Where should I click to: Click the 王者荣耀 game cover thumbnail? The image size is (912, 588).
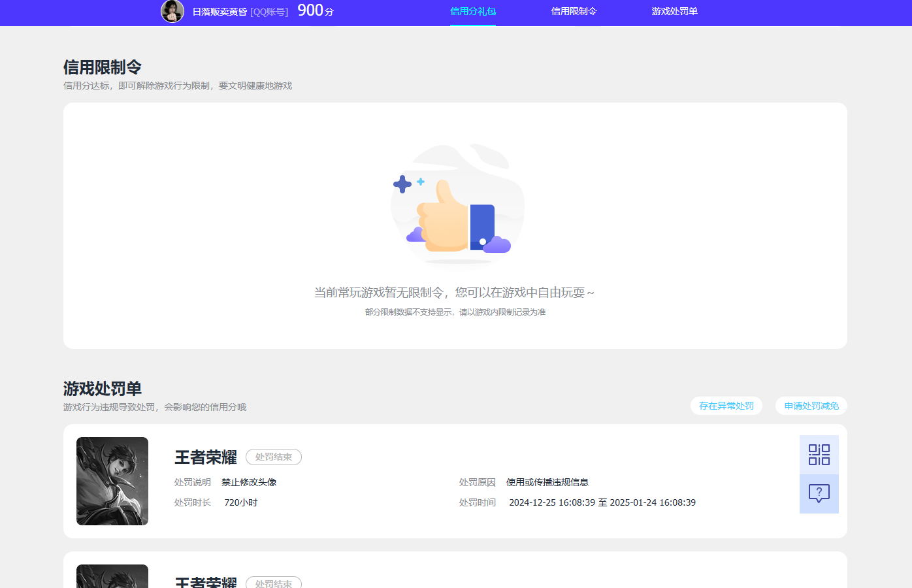pyautogui.click(x=112, y=481)
